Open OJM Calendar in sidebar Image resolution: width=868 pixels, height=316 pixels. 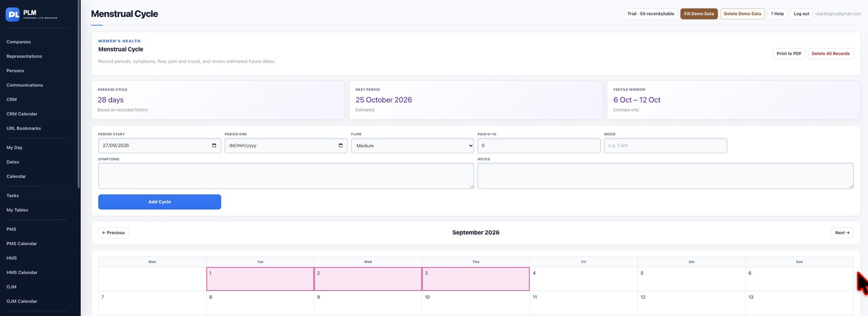[x=22, y=301]
